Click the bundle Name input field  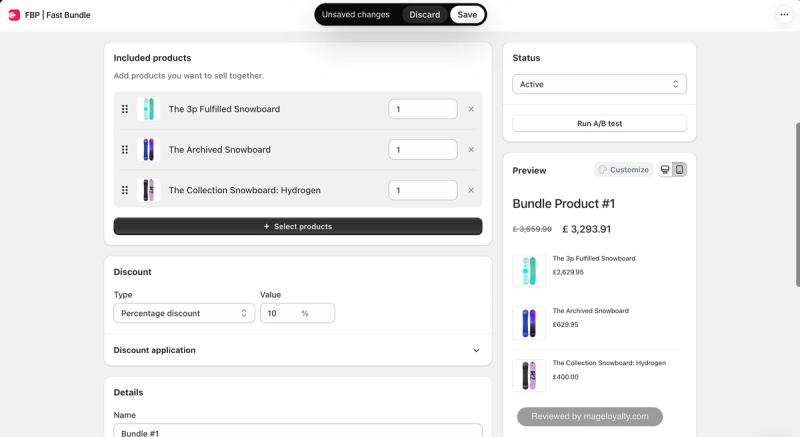pyautogui.click(x=297, y=430)
